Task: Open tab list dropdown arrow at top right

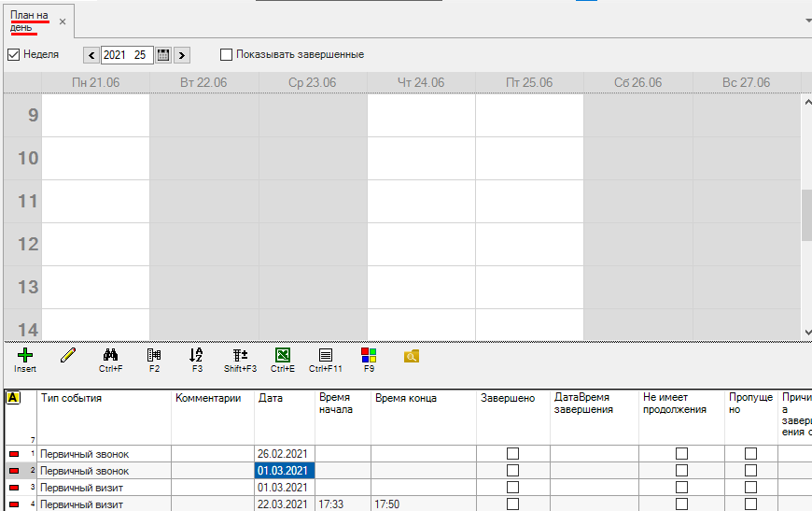Action: click(x=806, y=19)
